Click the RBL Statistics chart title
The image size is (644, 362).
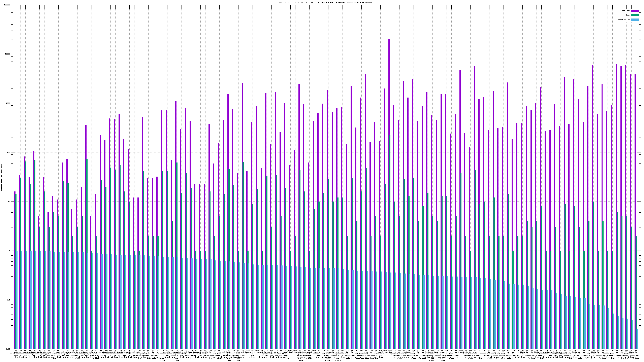coord(325,2)
